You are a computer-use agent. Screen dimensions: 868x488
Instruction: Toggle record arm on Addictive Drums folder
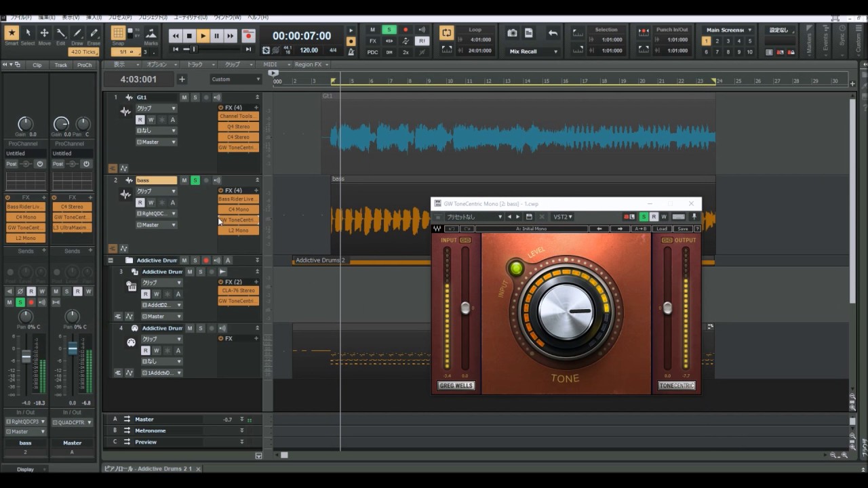coord(206,260)
